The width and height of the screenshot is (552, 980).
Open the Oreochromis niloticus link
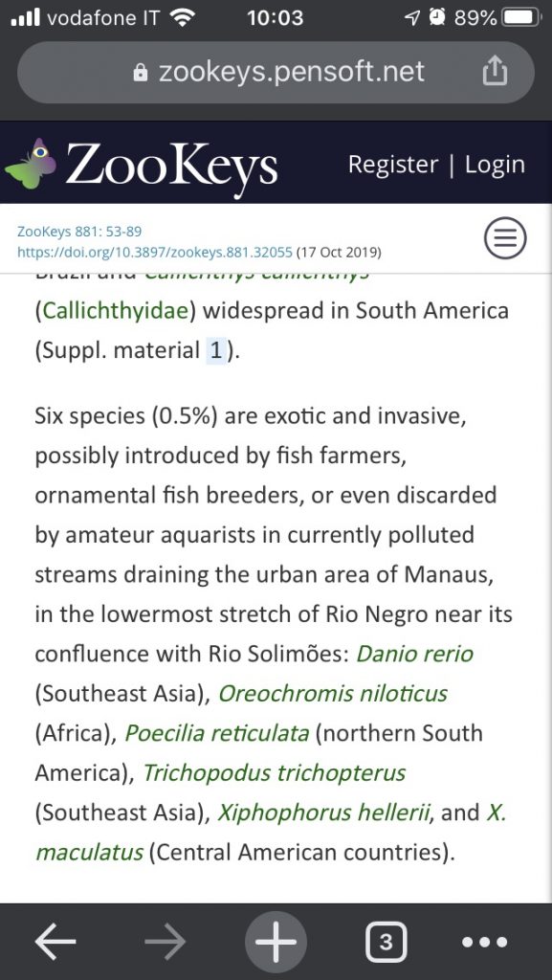(332, 693)
